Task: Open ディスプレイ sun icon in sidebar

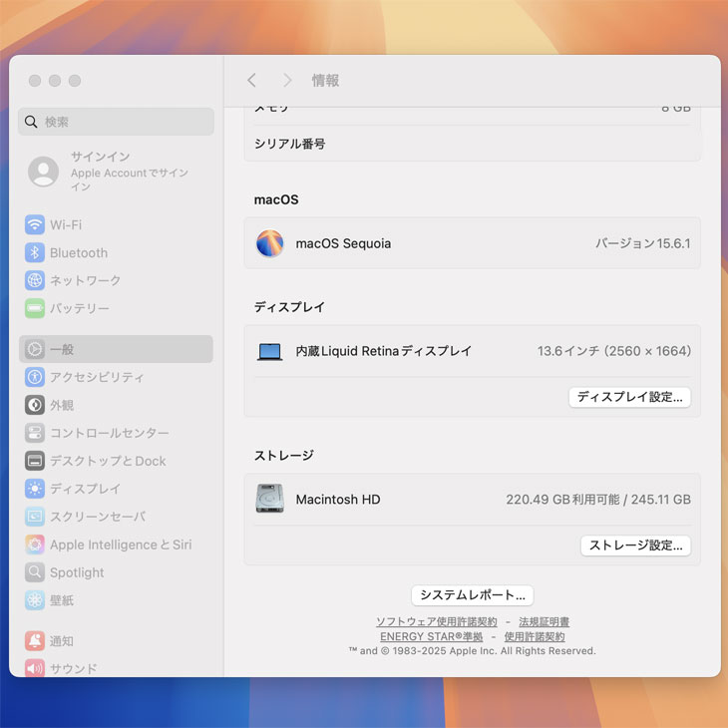Action: pos(35,489)
